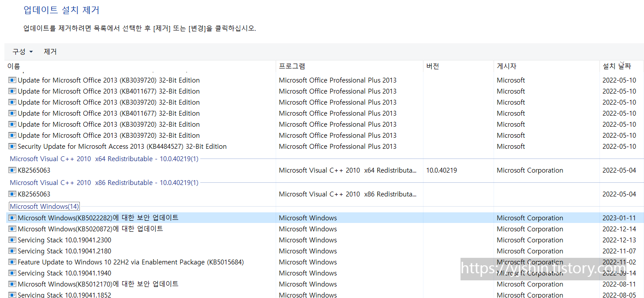
Task: Click the icon of the KB5020872 update
Action: (x=12, y=229)
